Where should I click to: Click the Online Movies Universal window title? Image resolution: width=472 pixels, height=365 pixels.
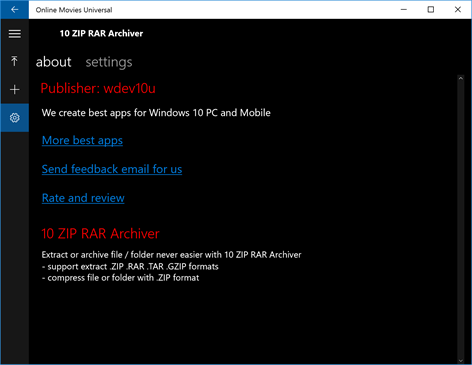[x=74, y=10]
